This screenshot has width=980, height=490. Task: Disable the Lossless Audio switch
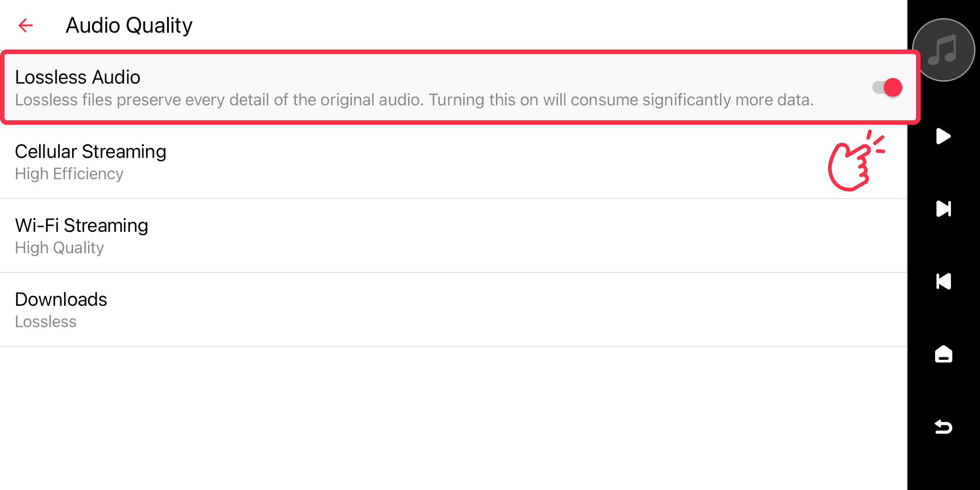pyautogui.click(x=887, y=88)
